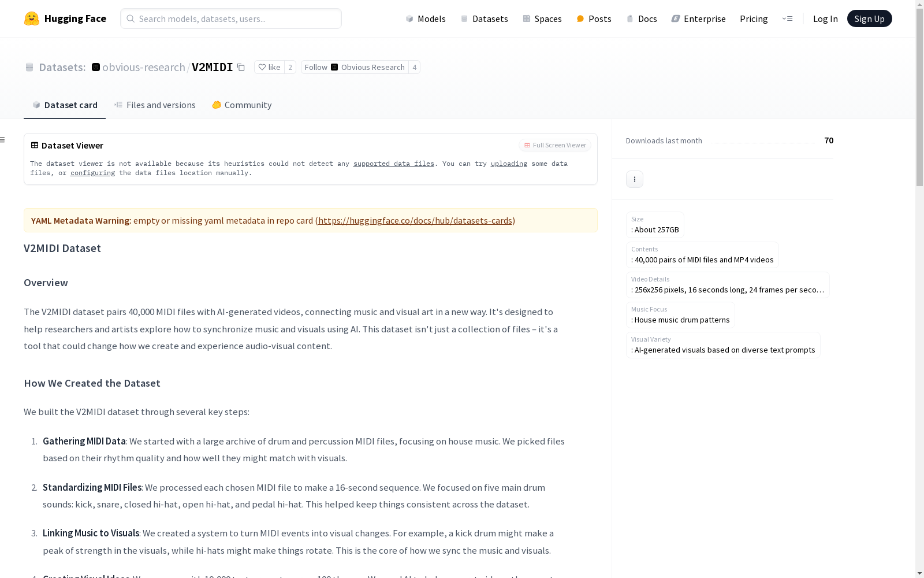
Task: Click the downloads last month count 70
Action: coord(829,140)
